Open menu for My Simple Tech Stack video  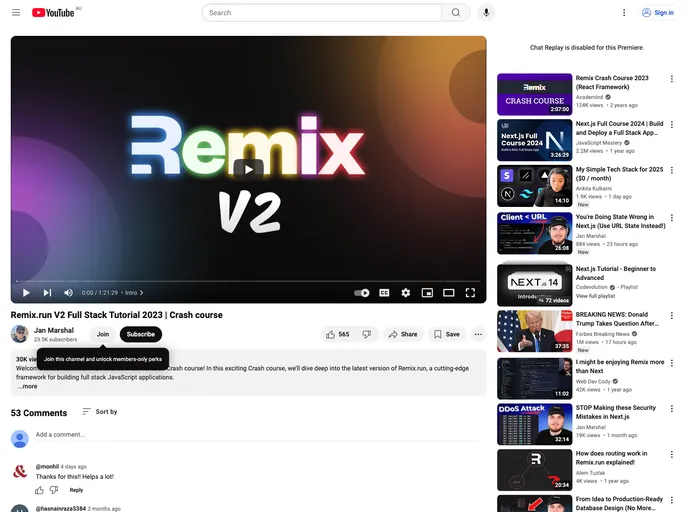click(x=671, y=170)
